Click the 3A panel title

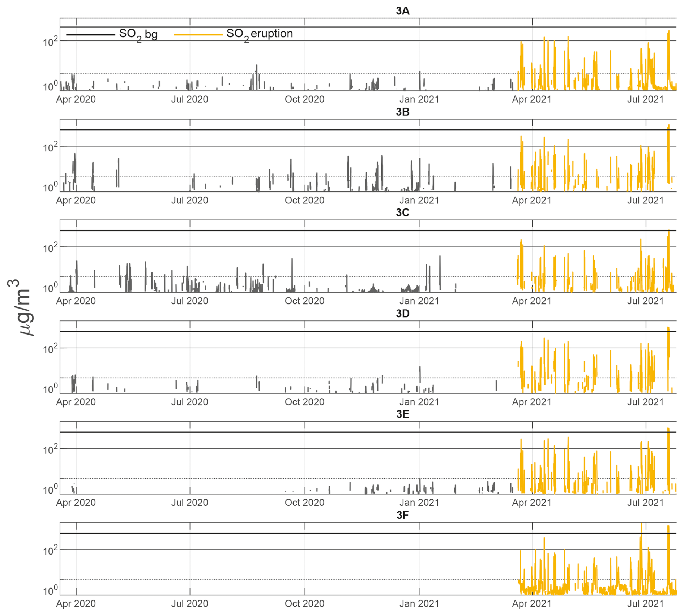402,11
